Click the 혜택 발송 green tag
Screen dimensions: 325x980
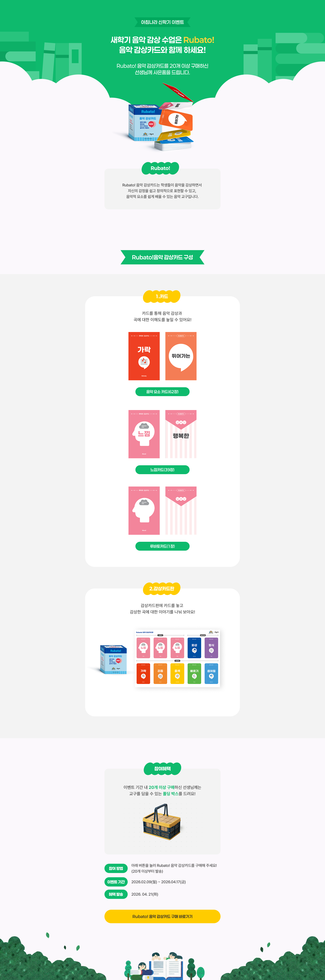[116, 894]
